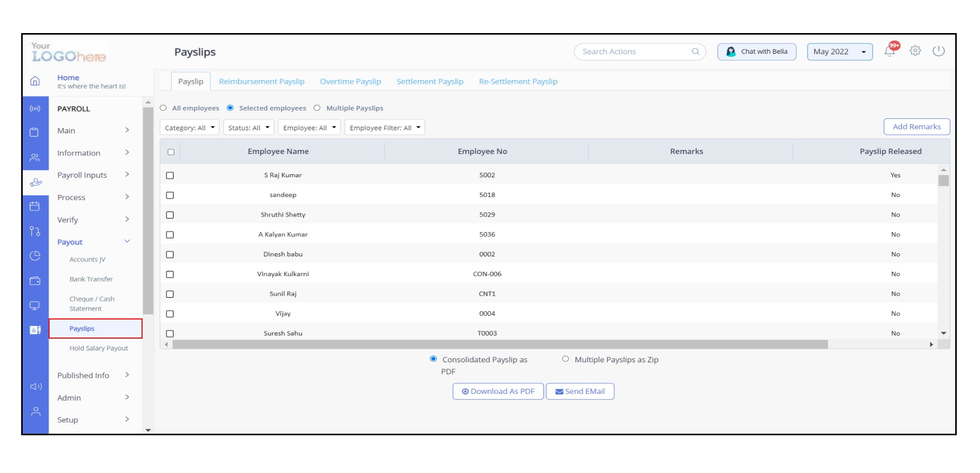Select the All employees radio option

[163, 108]
